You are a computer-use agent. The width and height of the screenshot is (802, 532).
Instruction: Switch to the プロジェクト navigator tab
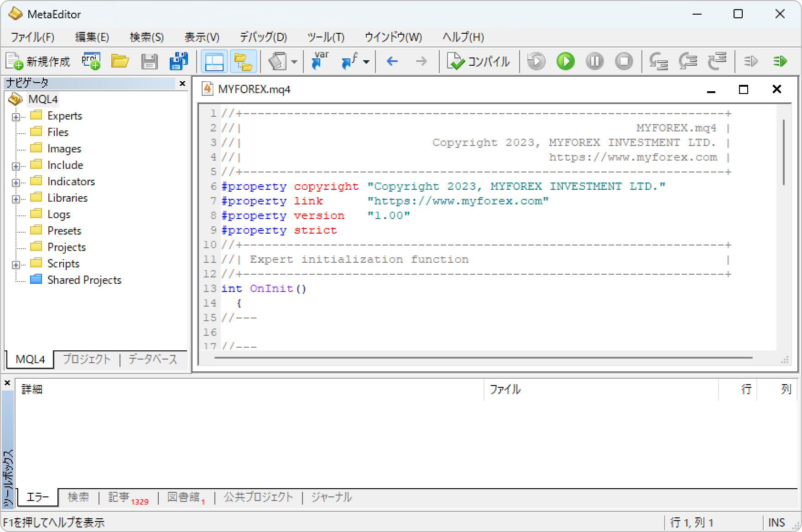click(87, 359)
